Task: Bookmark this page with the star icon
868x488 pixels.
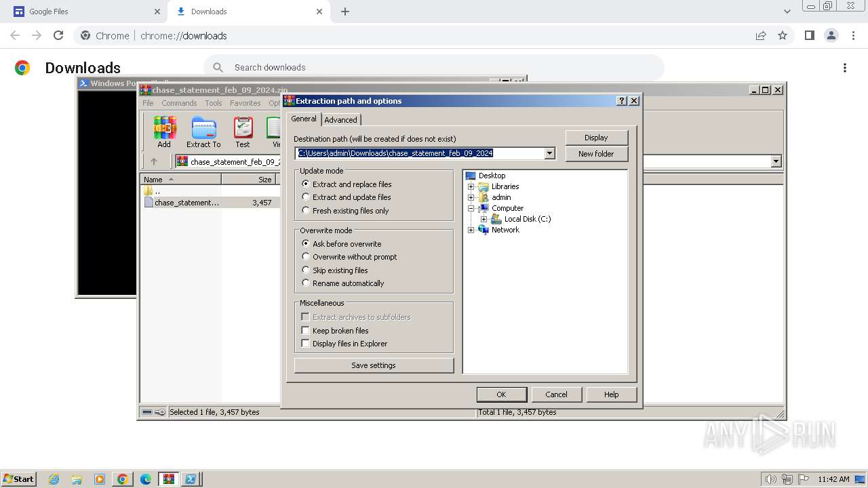Action: tap(783, 35)
